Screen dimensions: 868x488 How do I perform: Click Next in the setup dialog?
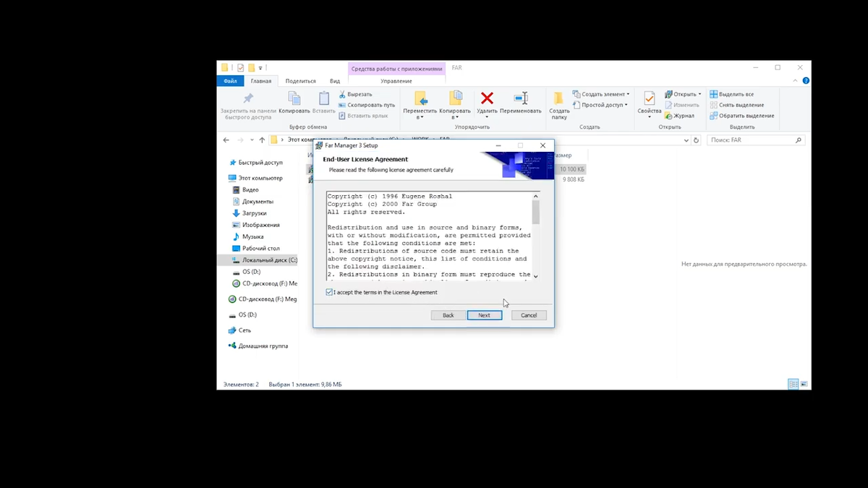(x=484, y=315)
